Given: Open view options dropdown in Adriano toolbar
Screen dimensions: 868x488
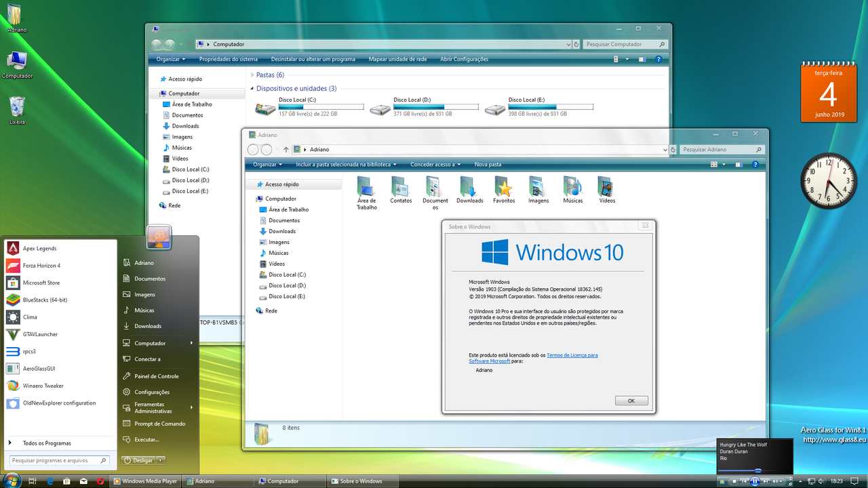Looking at the screenshot, I should [x=724, y=165].
